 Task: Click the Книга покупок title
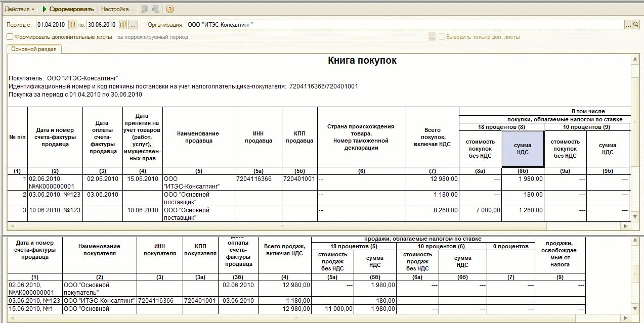(362, 61)
